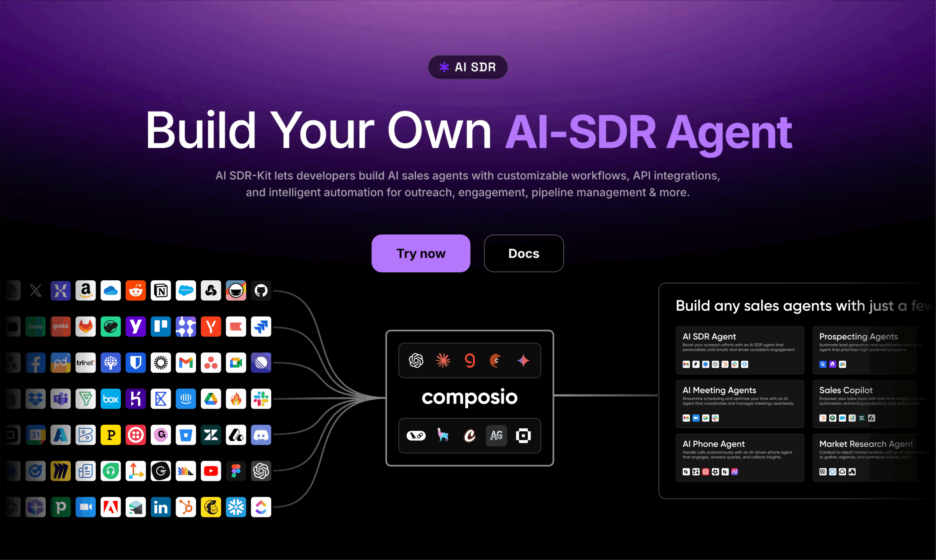Click the Dropbox icon
Screen dimensions: 936x560
[x=35, y=399]
